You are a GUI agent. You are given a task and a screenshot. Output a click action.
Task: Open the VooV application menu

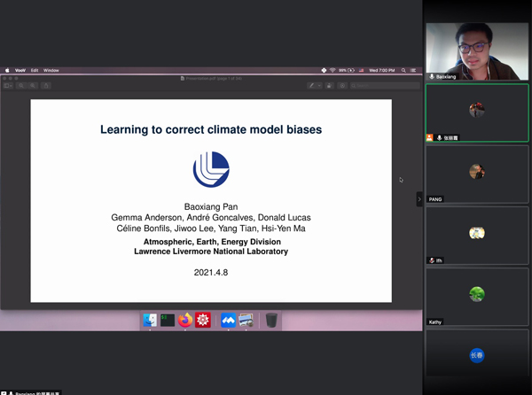coord(20,71)
